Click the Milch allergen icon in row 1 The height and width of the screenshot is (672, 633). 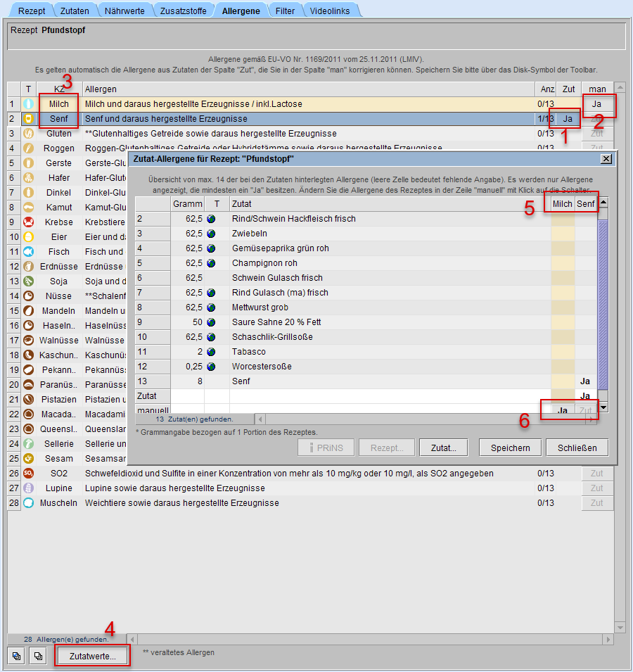tap(29, 104)
